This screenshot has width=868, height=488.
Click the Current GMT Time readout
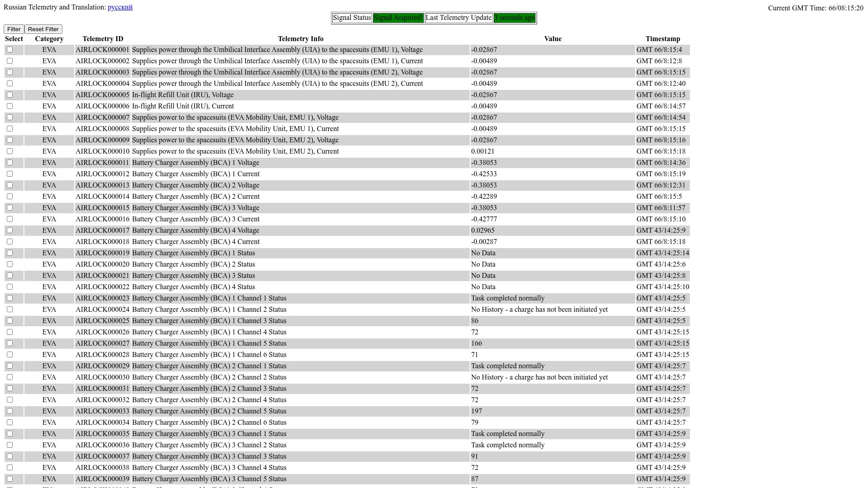816,8
